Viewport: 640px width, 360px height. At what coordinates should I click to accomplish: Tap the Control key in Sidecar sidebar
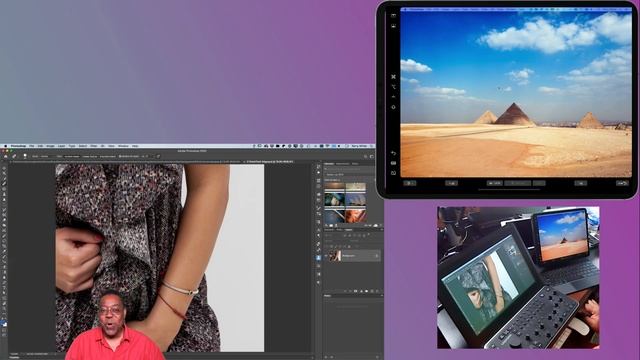393,97
